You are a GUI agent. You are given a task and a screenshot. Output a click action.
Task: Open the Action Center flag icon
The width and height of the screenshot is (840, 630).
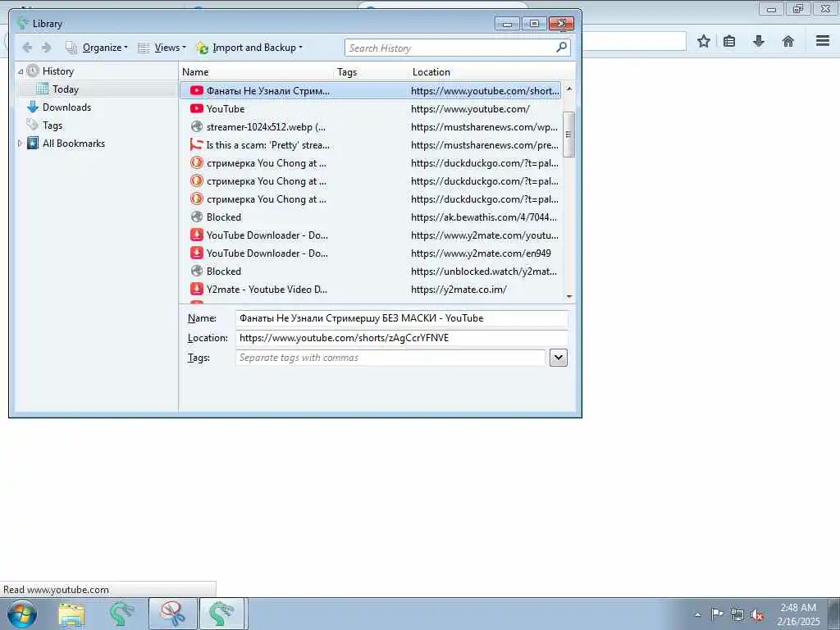click(717, 614)
